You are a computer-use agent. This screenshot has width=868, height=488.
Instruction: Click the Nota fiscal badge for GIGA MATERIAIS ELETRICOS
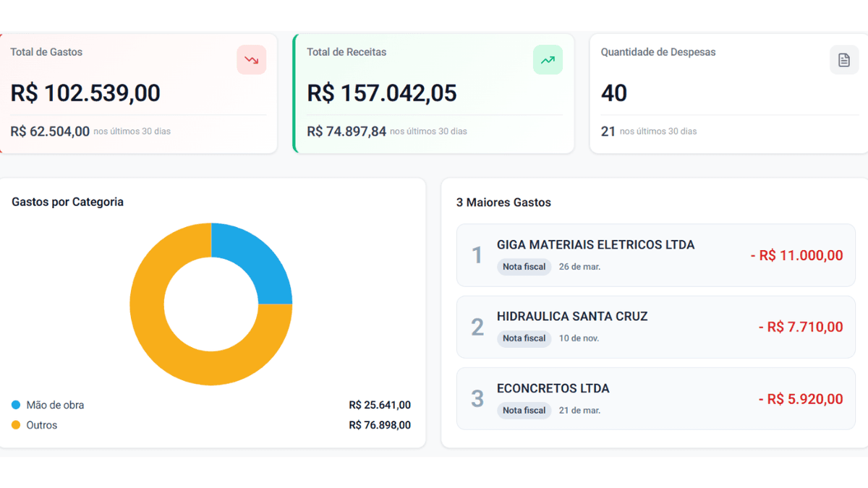click(x=524, y=267)
